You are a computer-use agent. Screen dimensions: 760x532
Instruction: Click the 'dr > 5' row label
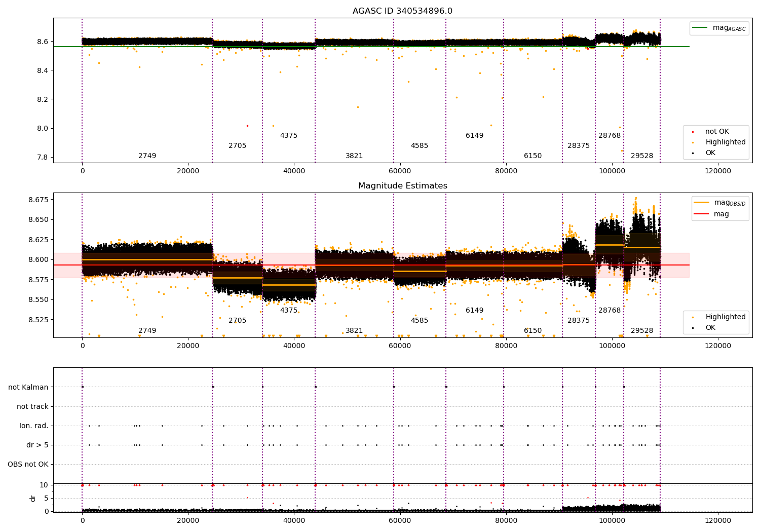(x=37, y=445)
